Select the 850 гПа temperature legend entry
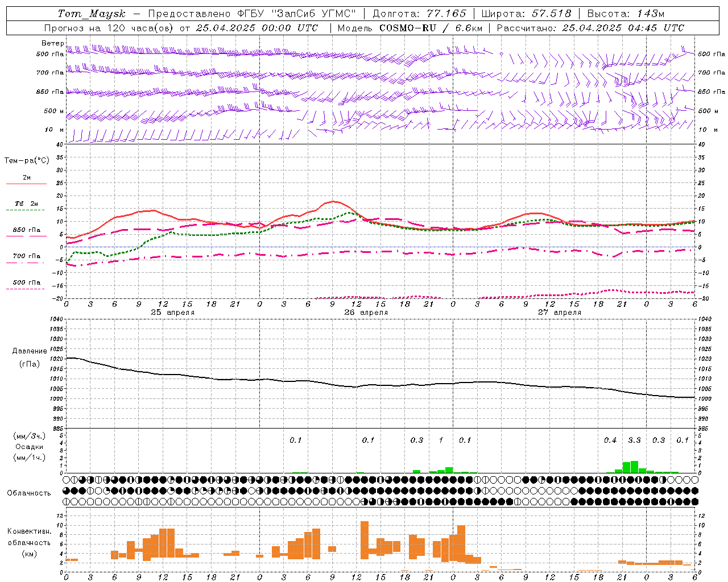The height and width of the screenshot is (582, 728). coord(27,232)
